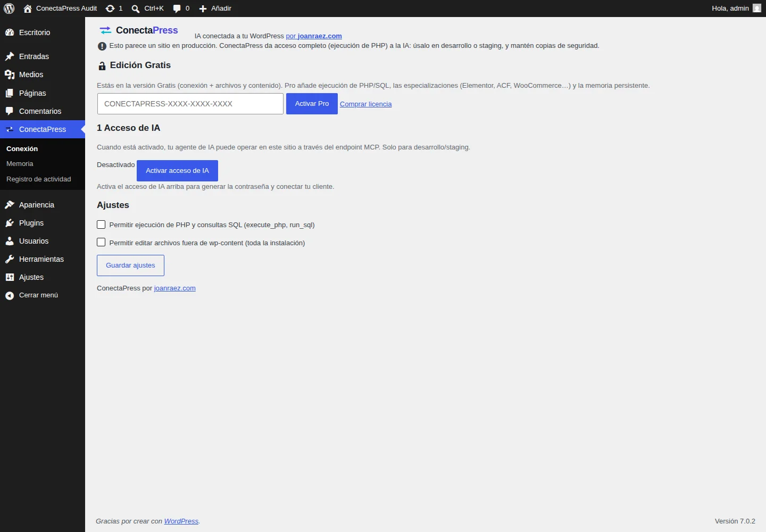This screenshot has height=532, width=766.
Task: Open joanraez.com footer credit link
Action: [175, 288]
